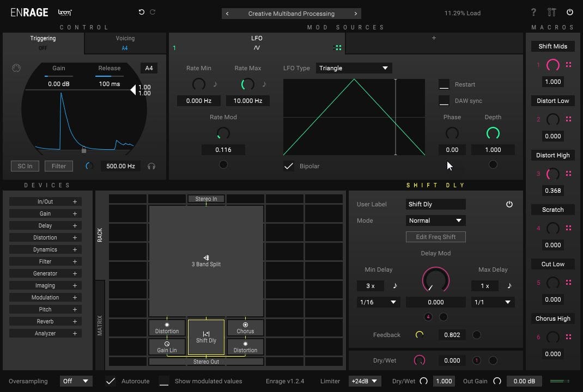
Task: Open the 1/16 min delay dropdown
Action: pyautogui.click(x=378, y=302)
